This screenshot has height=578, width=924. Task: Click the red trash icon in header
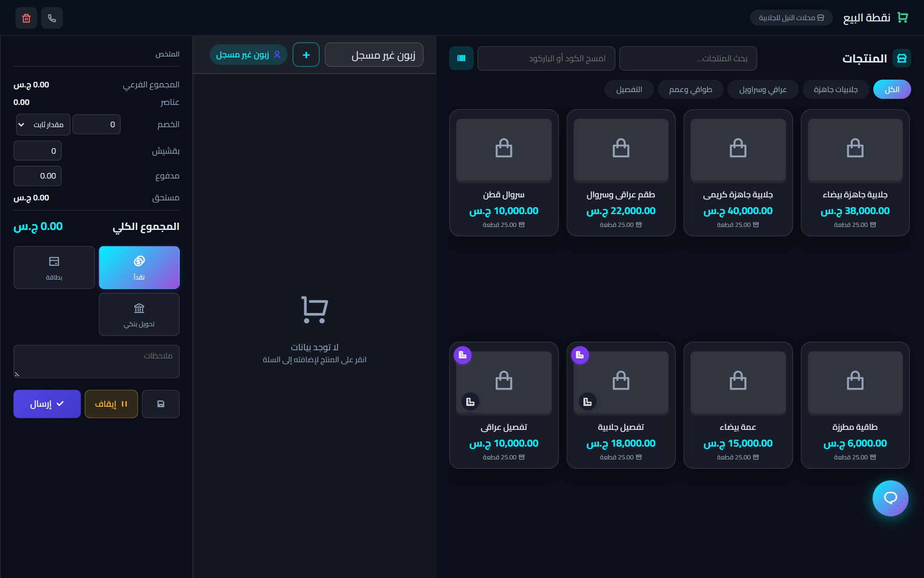(26, 18)
